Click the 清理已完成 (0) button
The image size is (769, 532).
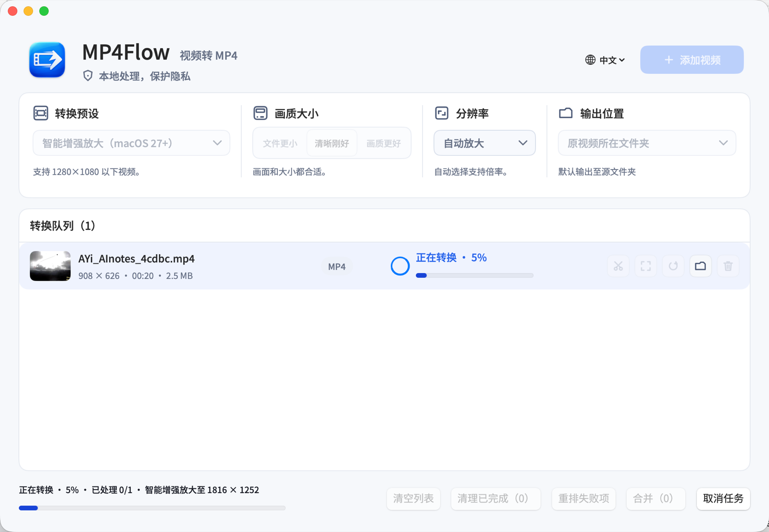496,499
